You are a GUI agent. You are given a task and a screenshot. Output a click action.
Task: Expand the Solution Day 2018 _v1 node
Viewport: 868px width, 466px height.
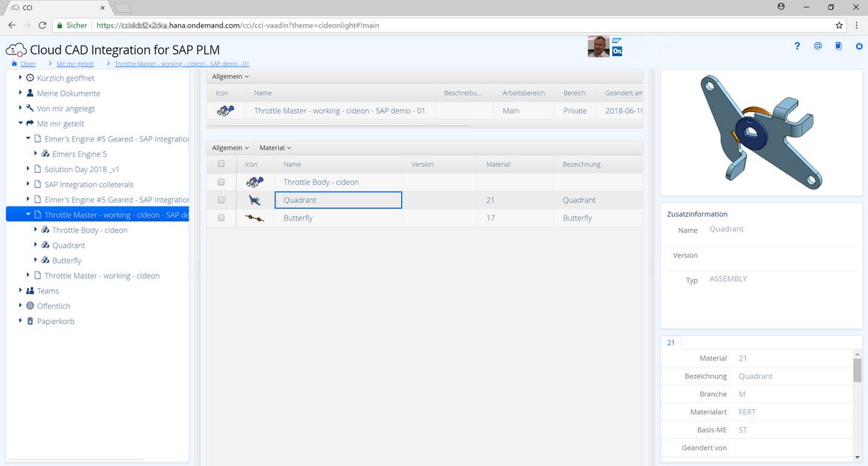point(28,168)
